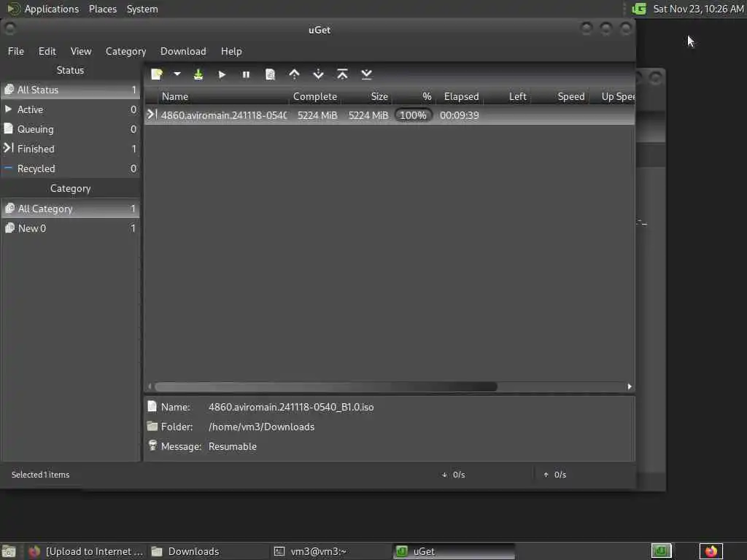Select the 4860.aviromain download row
The image size is (747, 560).
(390, 115)
